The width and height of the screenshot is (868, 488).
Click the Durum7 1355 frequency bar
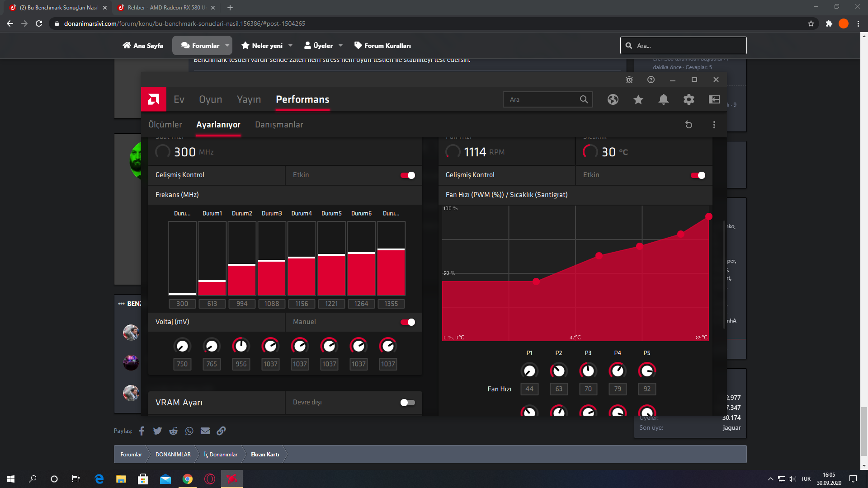pos(391,272)
